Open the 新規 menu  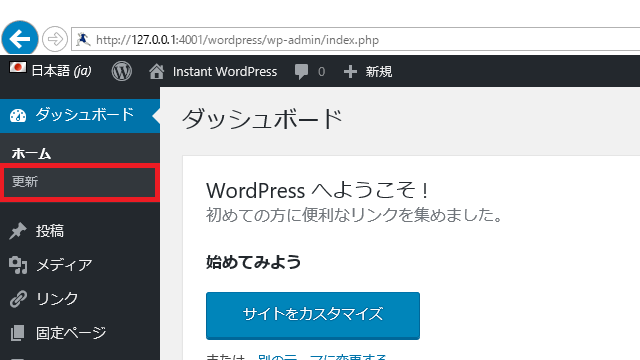coord(379,72)
